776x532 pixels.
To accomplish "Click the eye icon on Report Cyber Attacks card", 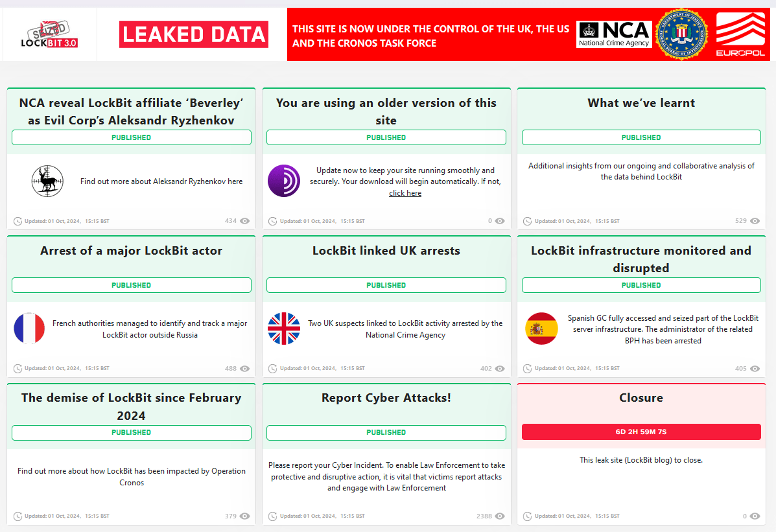I will [500, 516].
